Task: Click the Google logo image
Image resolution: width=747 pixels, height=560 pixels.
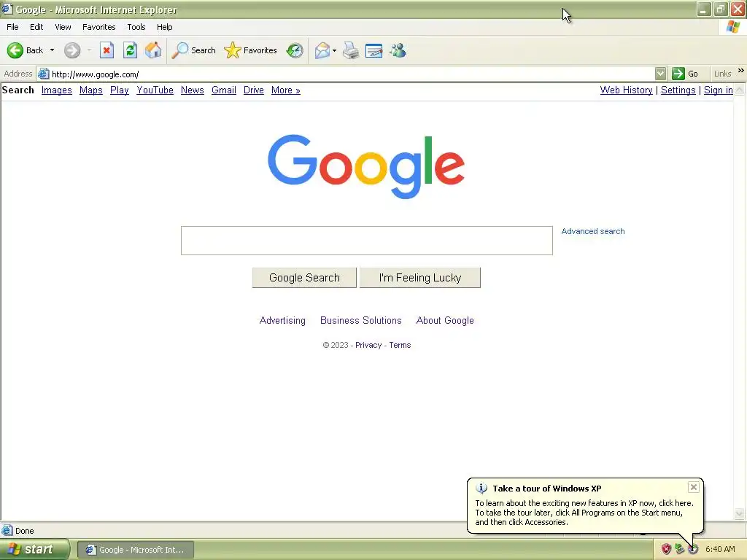Action: click(366, 166)
